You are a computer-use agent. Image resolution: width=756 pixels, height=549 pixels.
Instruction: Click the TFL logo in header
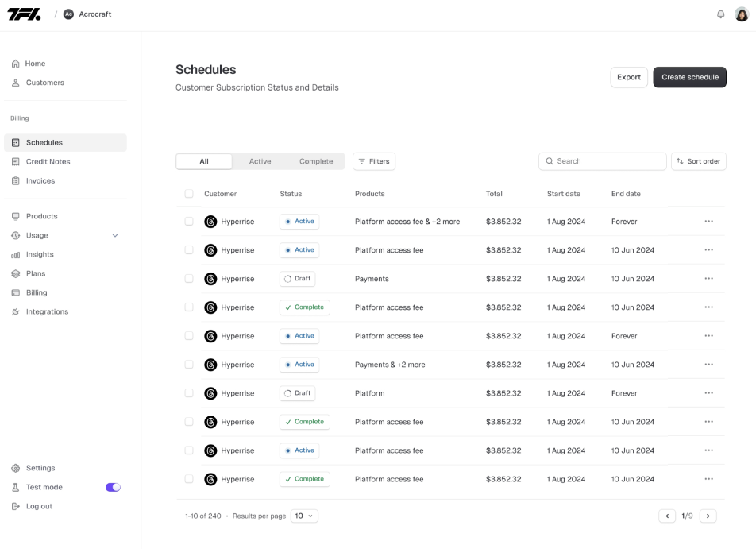[24, 14]
